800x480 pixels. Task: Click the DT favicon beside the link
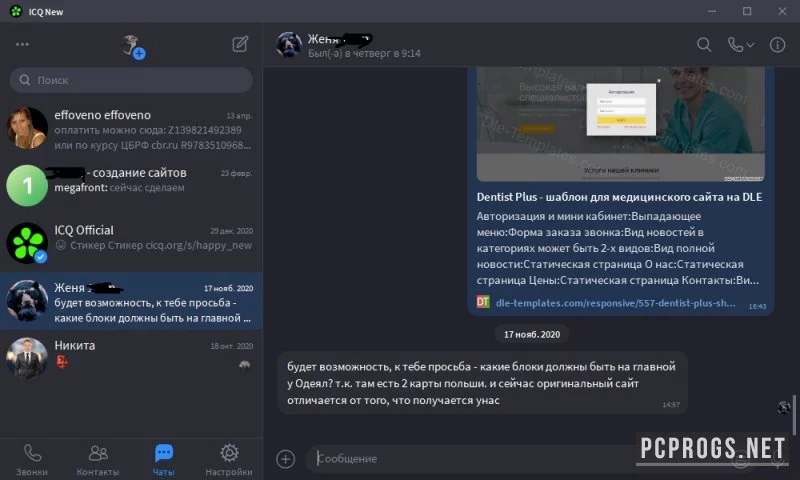tap(483, 302)
